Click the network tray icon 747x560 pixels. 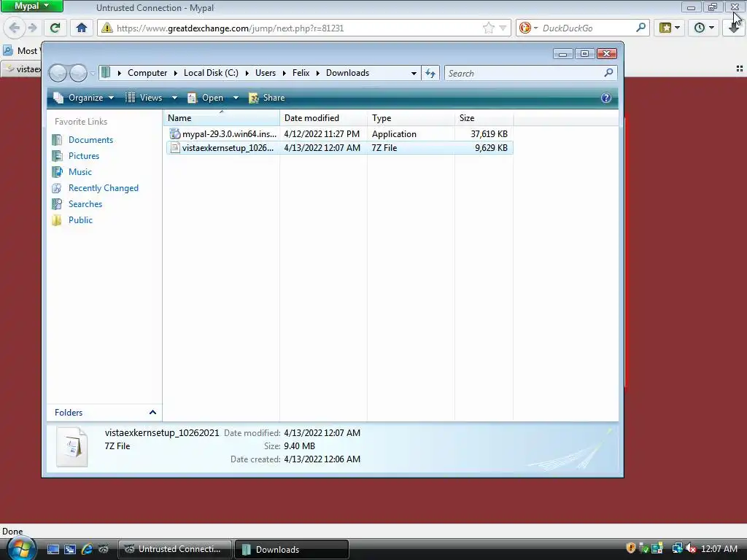676,548
